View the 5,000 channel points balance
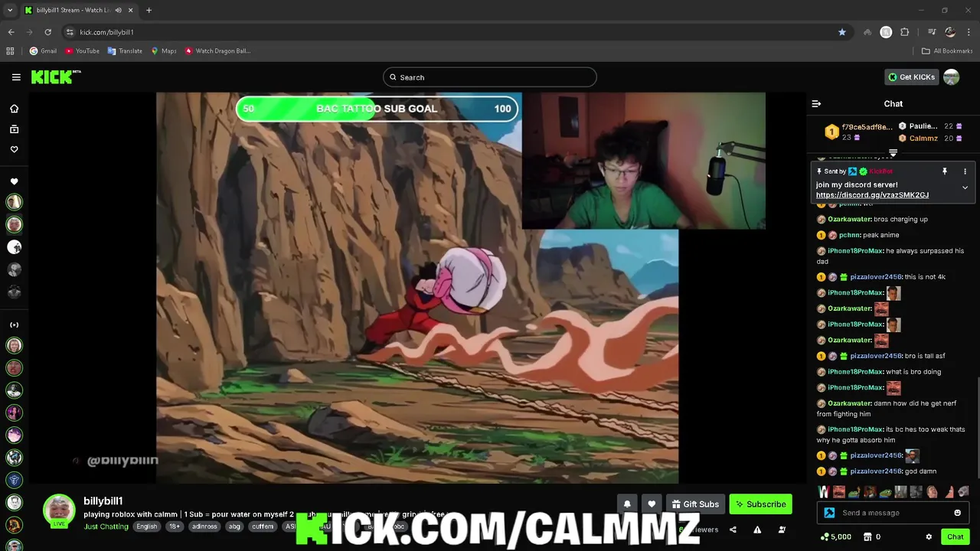This screenshot has width=980, height=551. click(x=835, y=537)
